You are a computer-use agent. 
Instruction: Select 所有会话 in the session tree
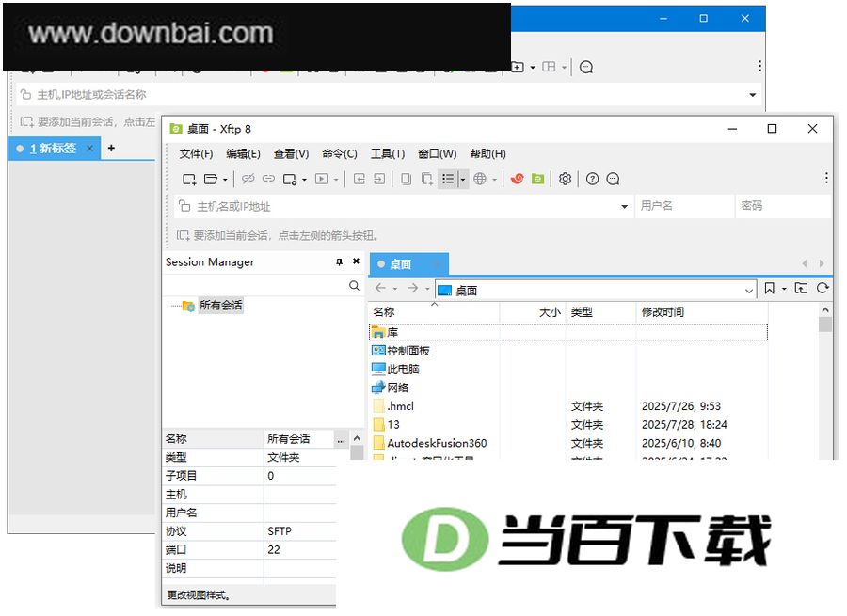(220, 305)
